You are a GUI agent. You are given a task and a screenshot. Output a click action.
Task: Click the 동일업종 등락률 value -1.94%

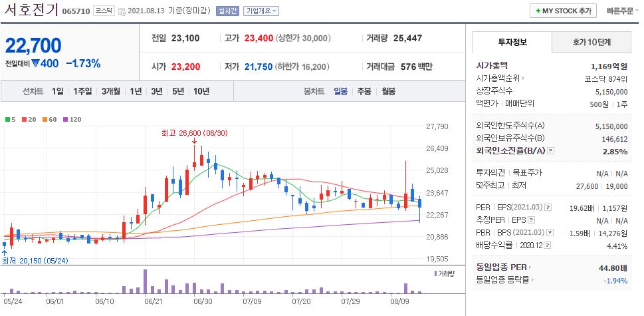615,281
